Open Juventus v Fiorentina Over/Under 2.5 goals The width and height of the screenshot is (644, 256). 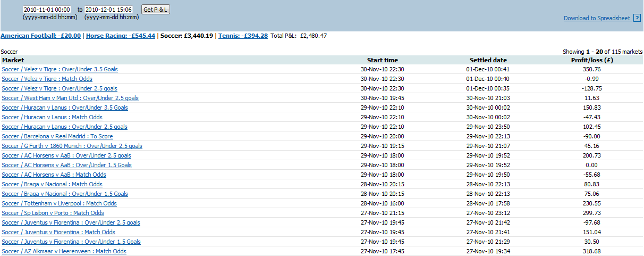coord(71,222)
